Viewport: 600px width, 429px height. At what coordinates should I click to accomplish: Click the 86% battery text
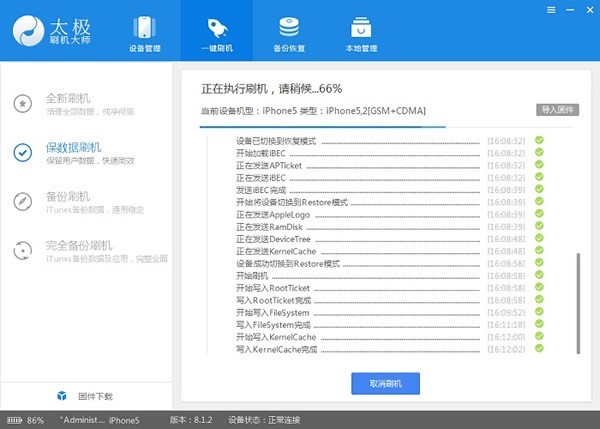35,421
